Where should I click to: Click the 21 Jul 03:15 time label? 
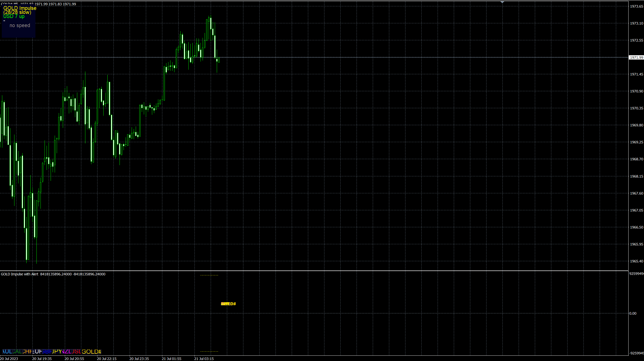[x=204, y=359]
